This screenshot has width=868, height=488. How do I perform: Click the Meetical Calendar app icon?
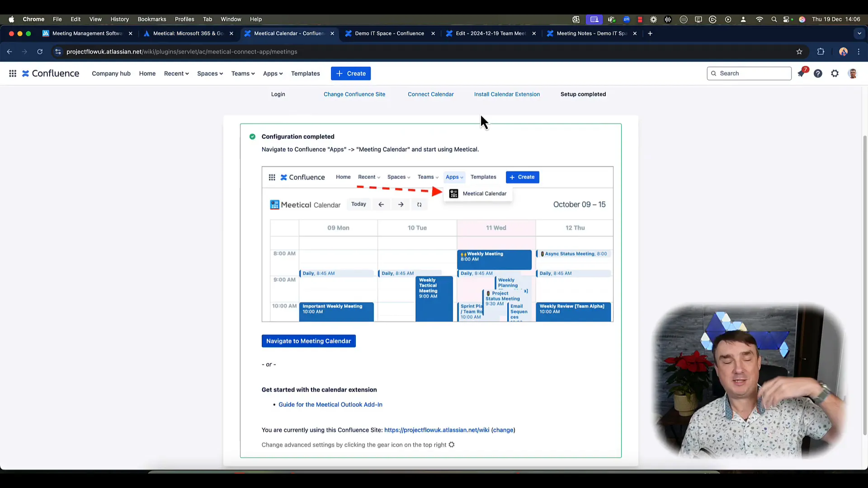click(454, 193)
